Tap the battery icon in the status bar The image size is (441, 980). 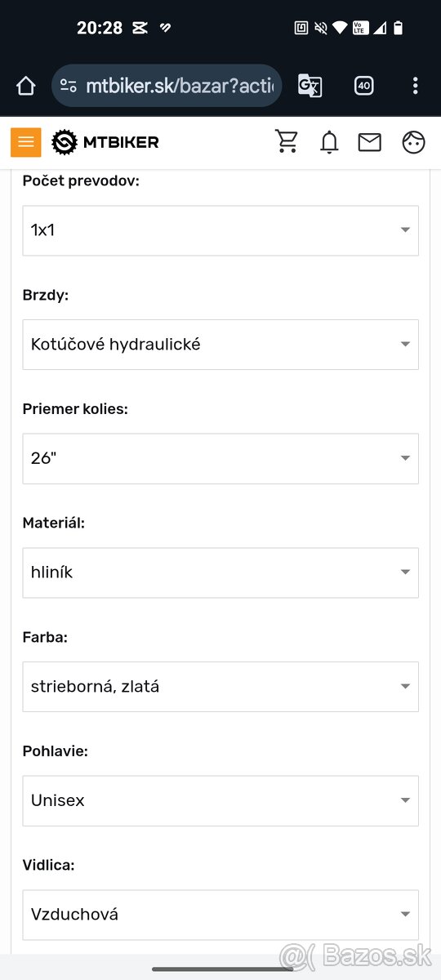398,28
